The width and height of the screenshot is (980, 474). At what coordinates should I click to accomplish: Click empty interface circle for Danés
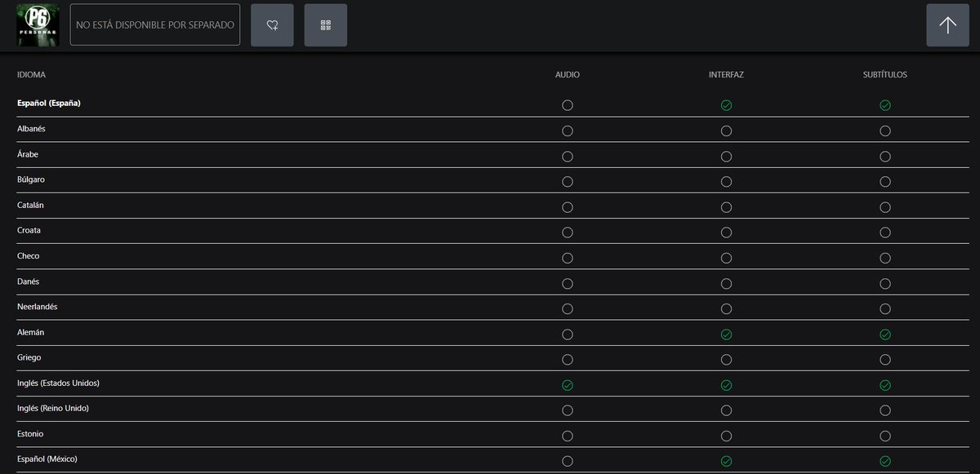726,283
